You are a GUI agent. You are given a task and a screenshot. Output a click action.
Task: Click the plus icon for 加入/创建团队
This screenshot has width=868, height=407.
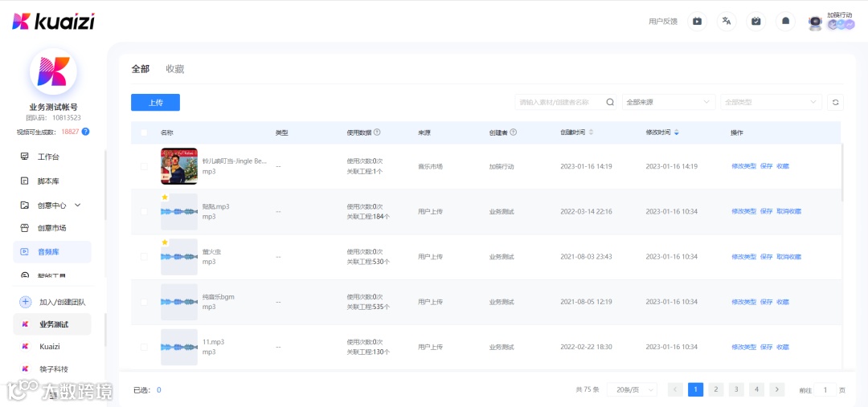coord(26,302)
